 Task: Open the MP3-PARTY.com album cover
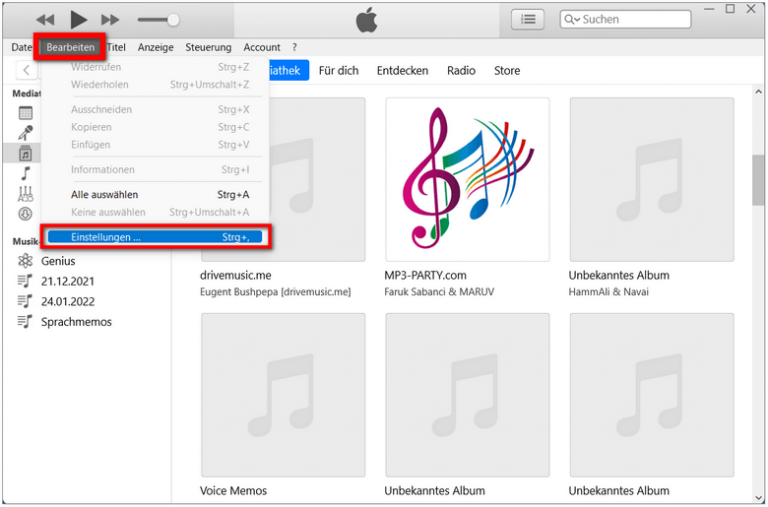467,179
